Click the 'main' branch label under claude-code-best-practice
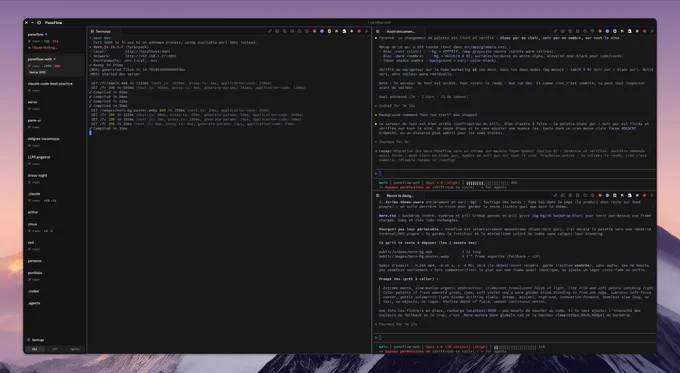Image resolution: width=680 pixels, height=373 pixels. [x=36, y=90]
